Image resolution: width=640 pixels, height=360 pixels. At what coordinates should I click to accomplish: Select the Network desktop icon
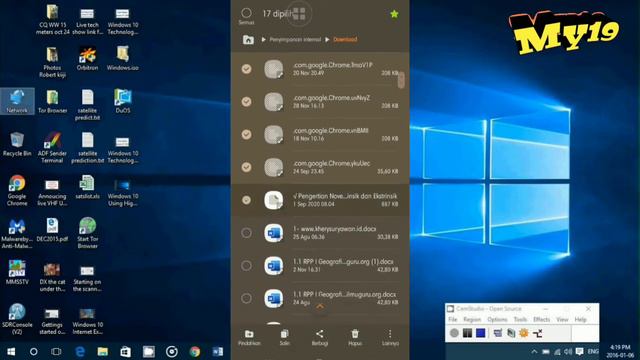tap(17, 101)
